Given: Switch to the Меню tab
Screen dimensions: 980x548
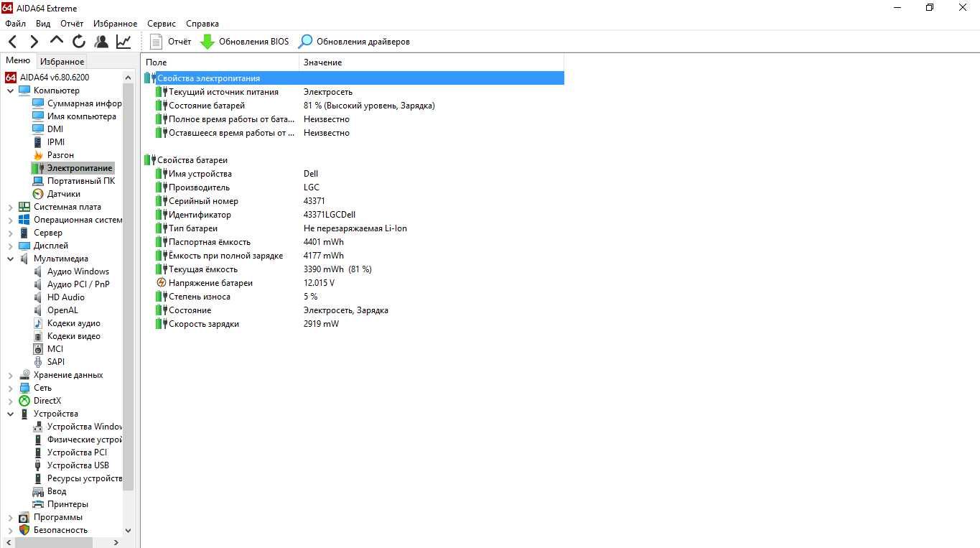Looking at the screenshot, I should click(x=18, y=61).
